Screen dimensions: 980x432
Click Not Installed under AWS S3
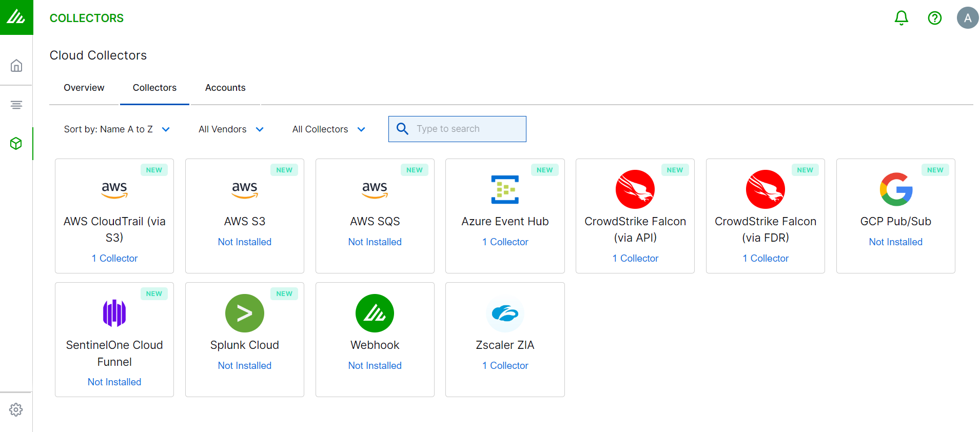tap(245, 242)
